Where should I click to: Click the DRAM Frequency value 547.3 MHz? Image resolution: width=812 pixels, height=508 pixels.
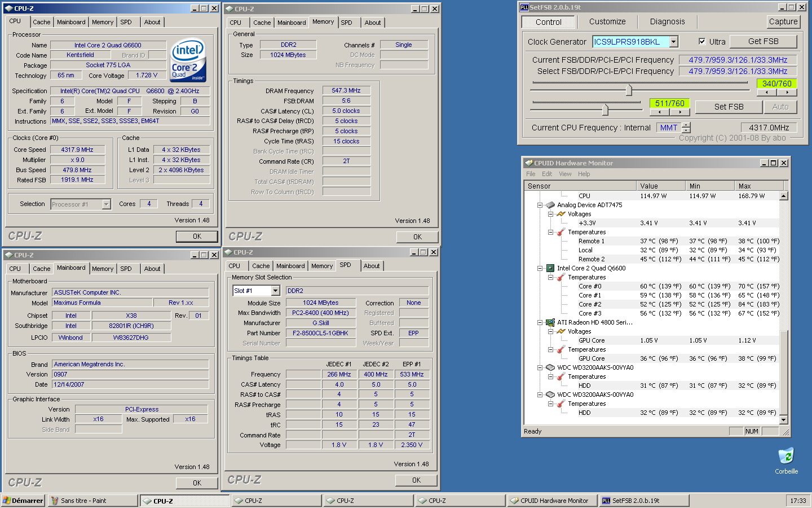346,90
